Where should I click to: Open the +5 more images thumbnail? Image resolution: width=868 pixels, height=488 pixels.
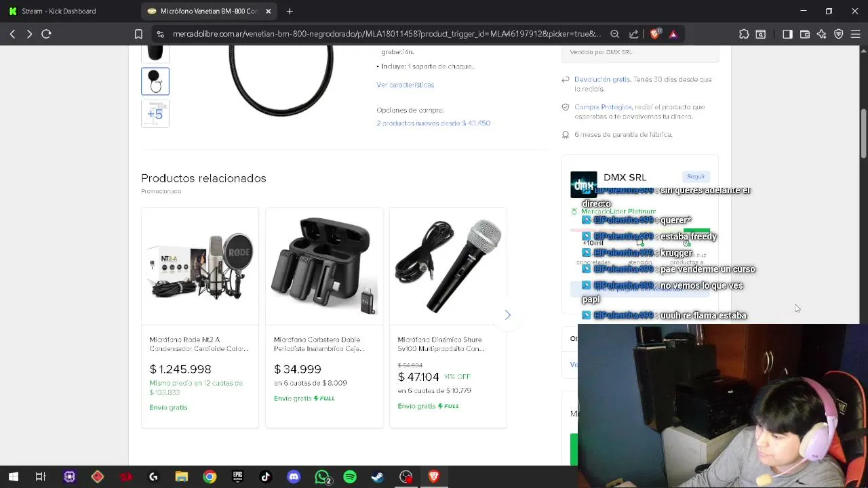pyautogui.click(x=155, y=114)
